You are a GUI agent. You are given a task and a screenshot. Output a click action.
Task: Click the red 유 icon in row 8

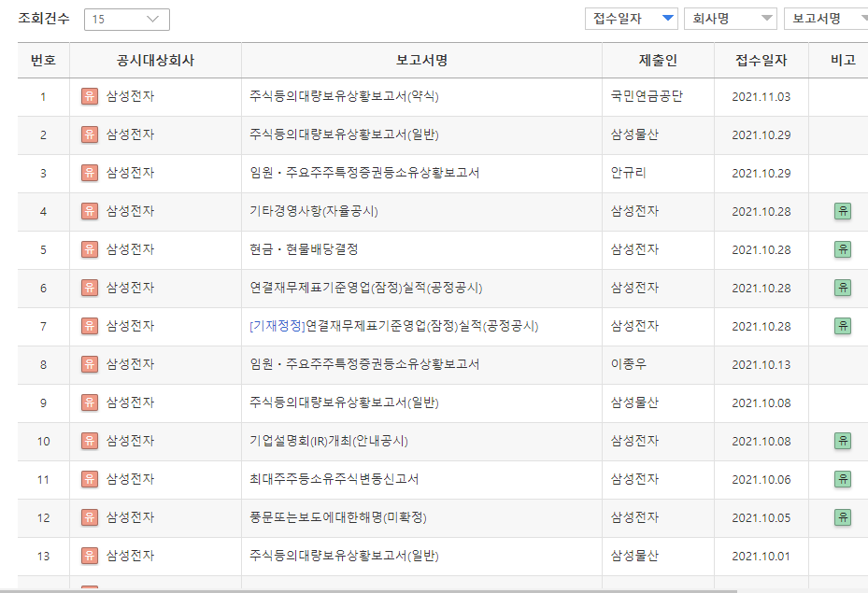tap(89, 364)
